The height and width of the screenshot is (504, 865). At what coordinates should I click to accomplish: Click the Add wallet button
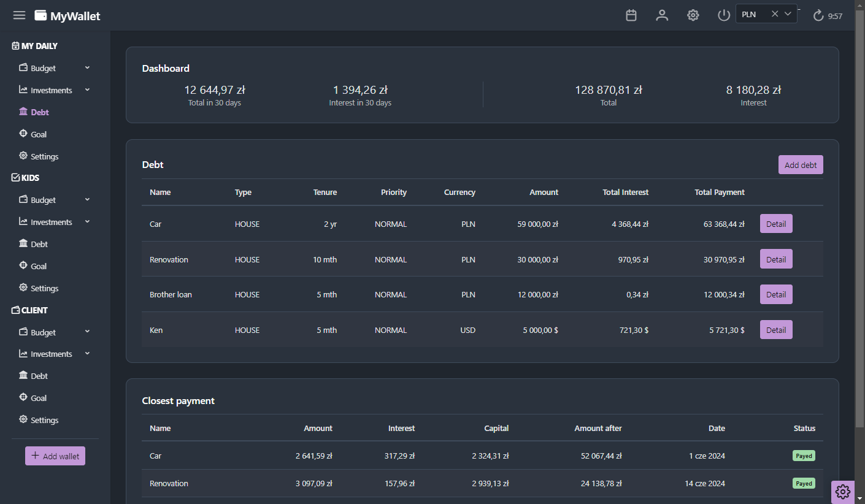pos(55,456)
